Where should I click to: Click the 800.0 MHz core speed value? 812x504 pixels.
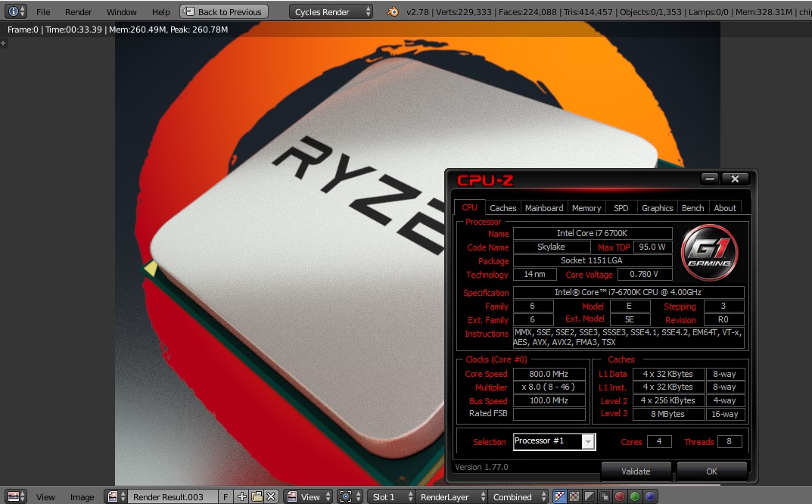click(549, 374)
